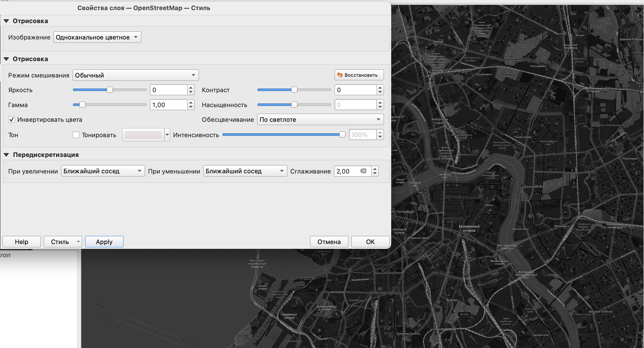Click the tint color swatch
Viewport: 644px width, 348px height.
(143, 135)
